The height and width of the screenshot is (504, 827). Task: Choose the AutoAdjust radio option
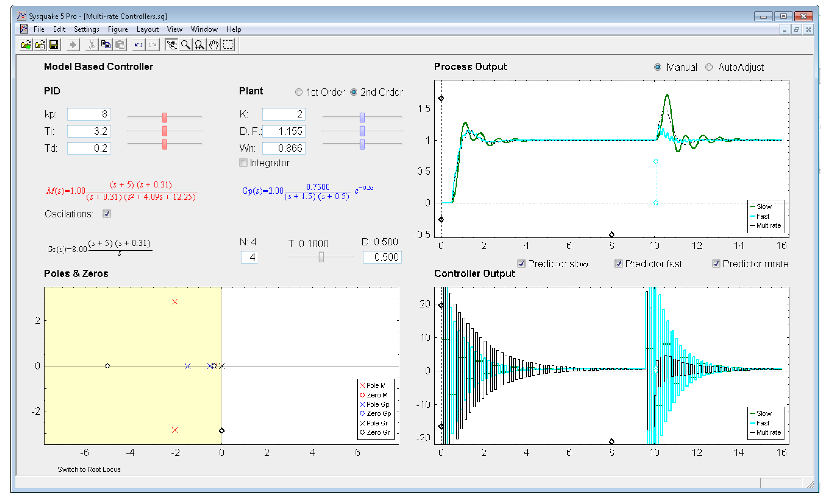[709, 68]
